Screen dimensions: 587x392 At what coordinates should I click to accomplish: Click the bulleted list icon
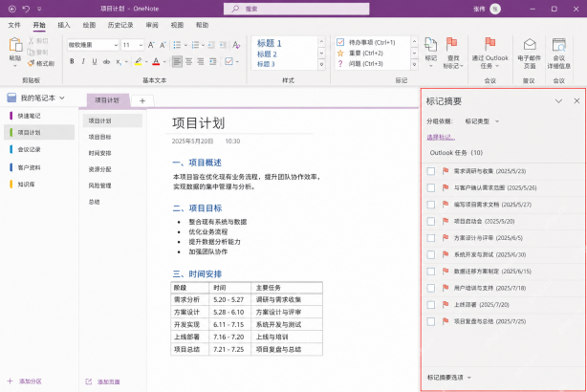pyautogui.click(x=177, y=45)
